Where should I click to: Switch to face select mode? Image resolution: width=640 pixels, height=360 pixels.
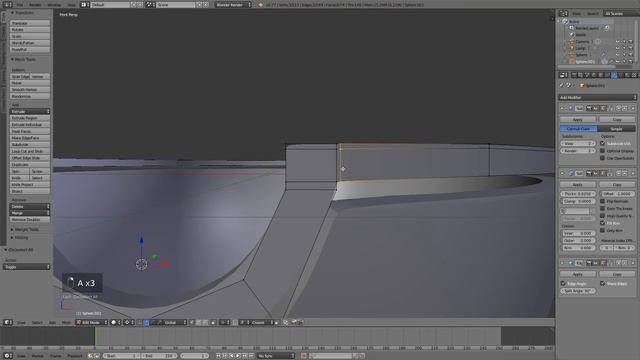pos(205,322)
